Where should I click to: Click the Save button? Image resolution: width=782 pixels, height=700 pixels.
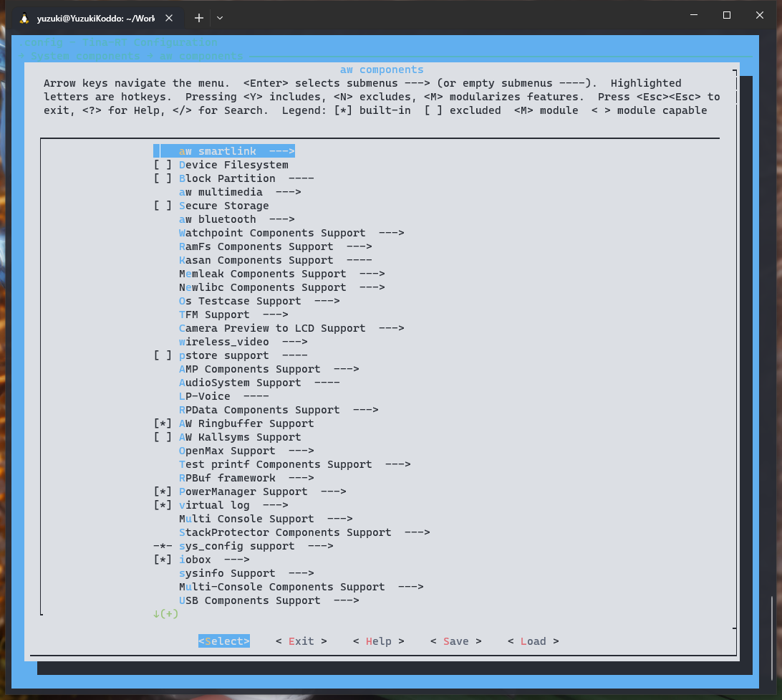tap(455, 641)
